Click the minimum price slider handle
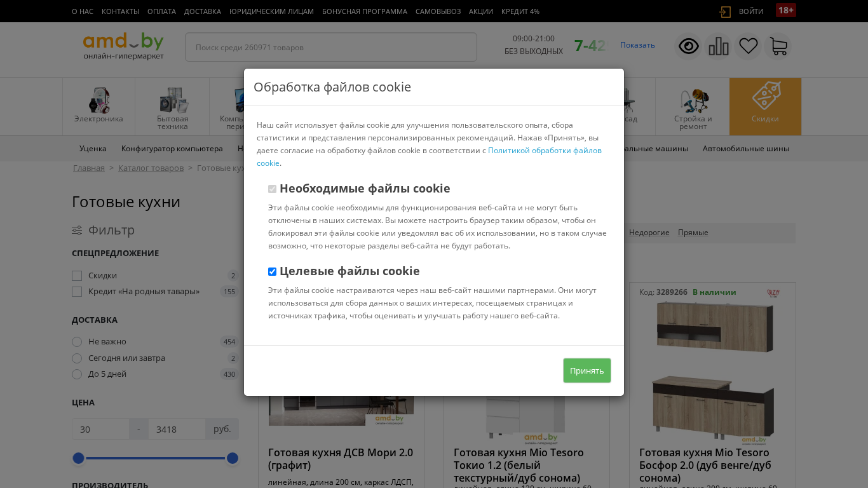 pyautogui.click(x=79, y=458)
